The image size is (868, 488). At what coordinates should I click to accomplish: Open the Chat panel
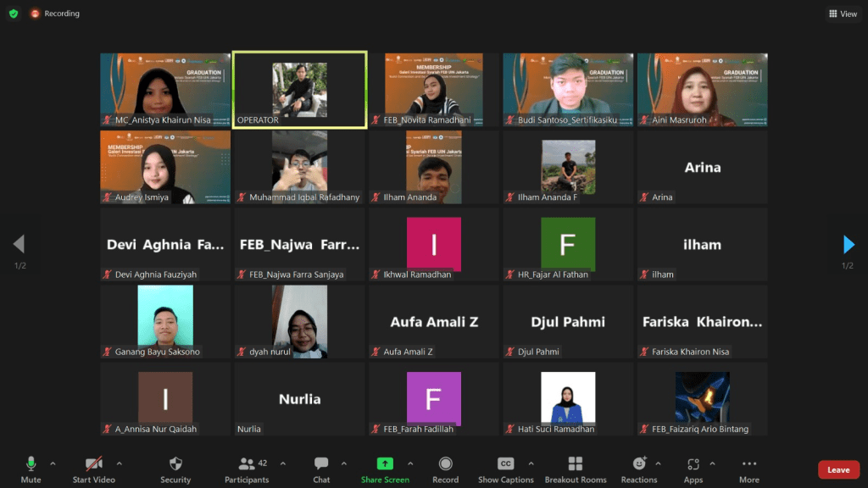tap(321, 469)
